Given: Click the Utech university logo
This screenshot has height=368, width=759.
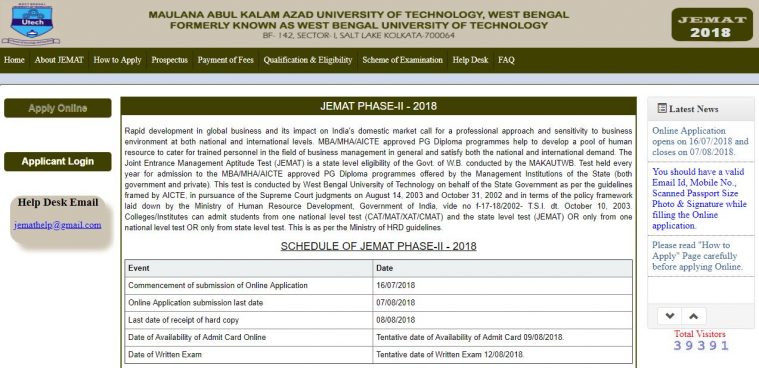Looking at the screenshot, I should [x=31, y=24].
